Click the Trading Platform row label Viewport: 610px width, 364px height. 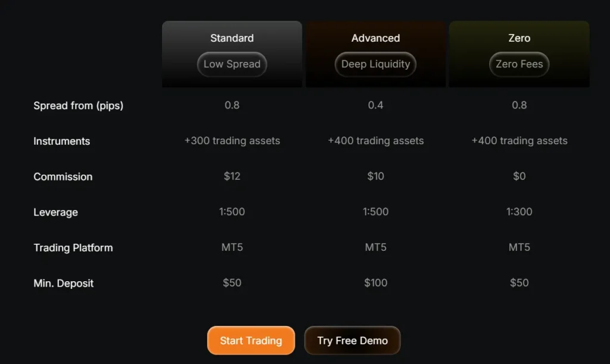pyautogui.click(x=73, y=248)
